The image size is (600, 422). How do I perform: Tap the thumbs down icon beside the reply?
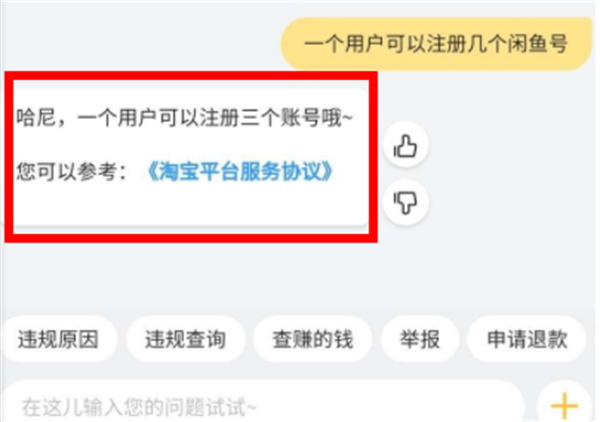coord(405,202)
